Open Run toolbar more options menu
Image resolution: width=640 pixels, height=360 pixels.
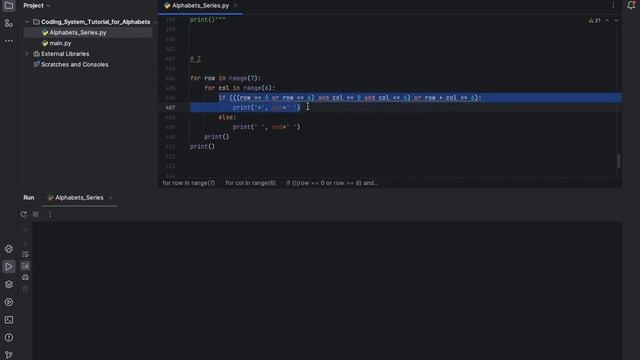(50, 214)
